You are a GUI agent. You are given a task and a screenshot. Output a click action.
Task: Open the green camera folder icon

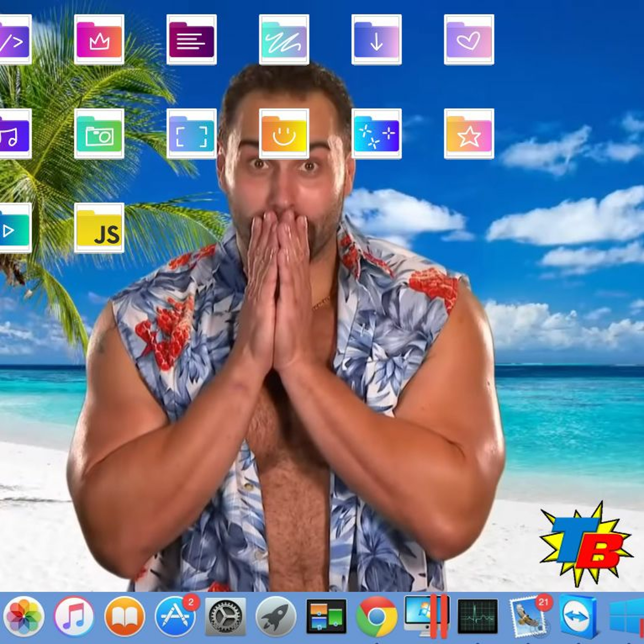tap(99, 134)
